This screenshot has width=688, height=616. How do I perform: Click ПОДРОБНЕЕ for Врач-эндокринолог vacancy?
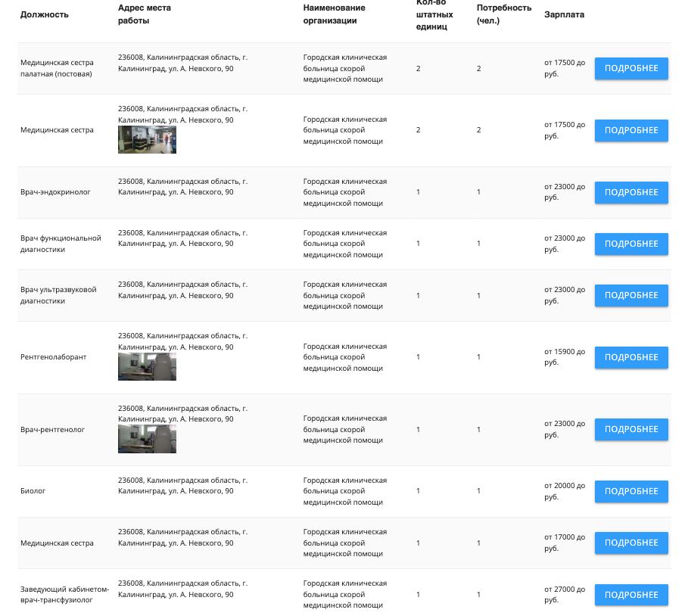point(630,192)
